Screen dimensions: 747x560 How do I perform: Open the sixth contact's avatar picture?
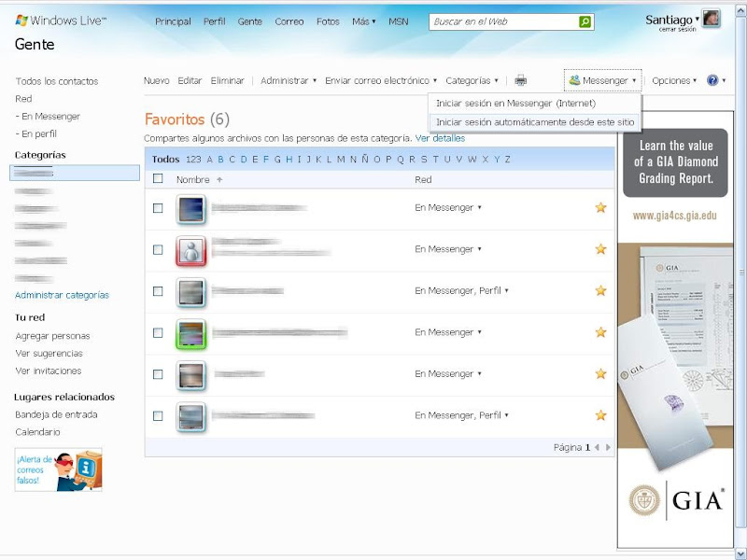[x=191, y=416]
